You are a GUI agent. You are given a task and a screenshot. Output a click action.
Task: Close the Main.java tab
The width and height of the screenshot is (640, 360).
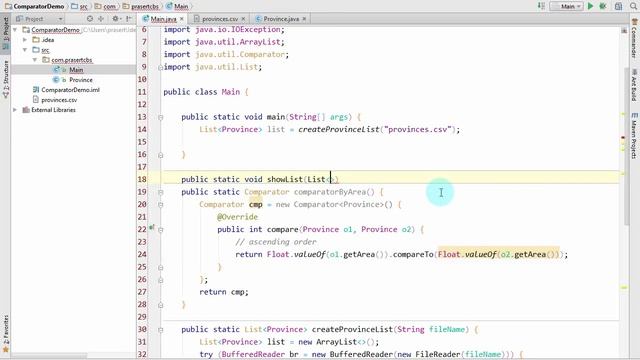(x=182, y=19)
